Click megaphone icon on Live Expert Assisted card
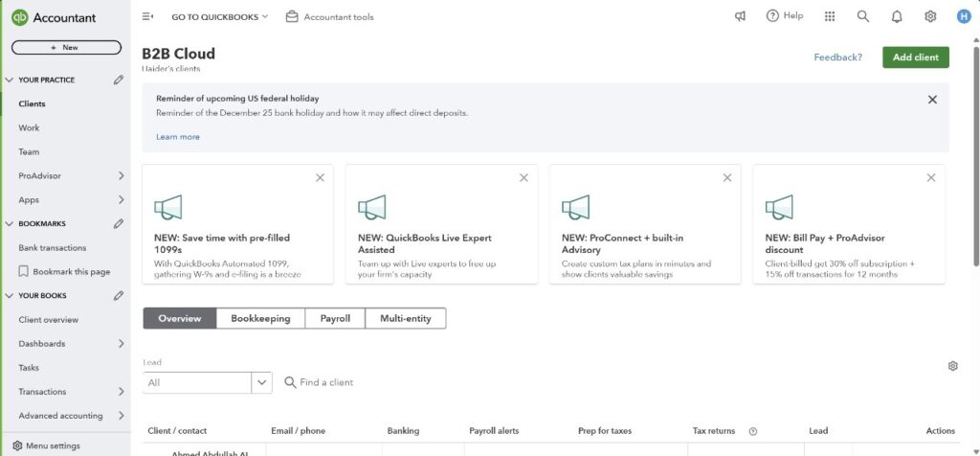This screenshot has height=456, width=980. pos(372,207)
